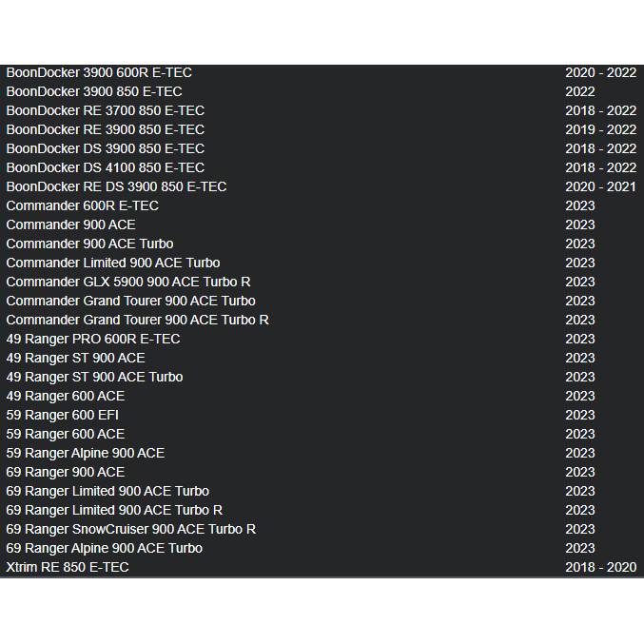
Task: Click 69 Ranger Limited 900 ACE Turbo
Action: tap(107, 491)
